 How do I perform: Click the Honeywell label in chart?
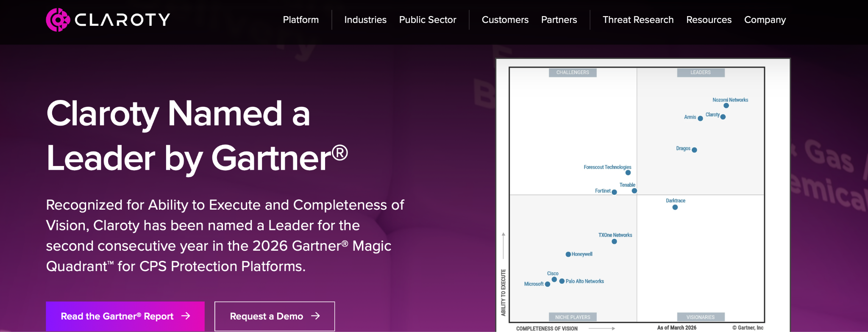coord(582,254)
